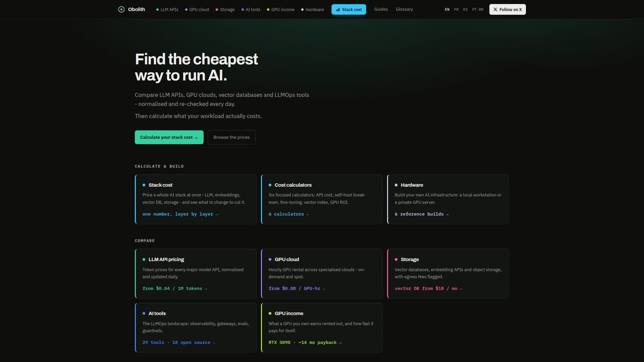
Task: Click the pink dot beside Storage nav
Action: point(217,10)
